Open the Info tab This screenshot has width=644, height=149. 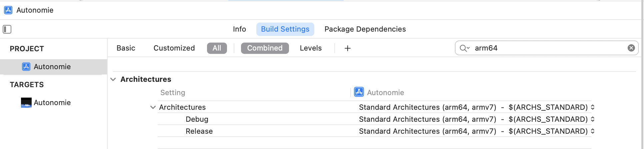tap(239, 29)
